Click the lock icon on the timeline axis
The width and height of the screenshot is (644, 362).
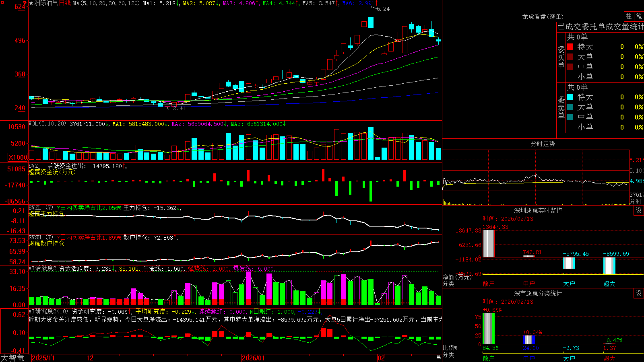[438, 357]
